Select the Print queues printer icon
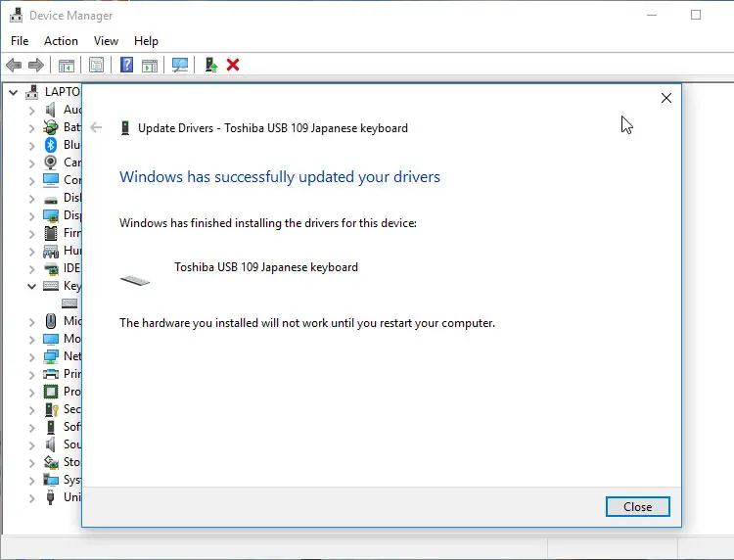The width and height of the screenshot is (734, 560). click(x=51, y=374)
